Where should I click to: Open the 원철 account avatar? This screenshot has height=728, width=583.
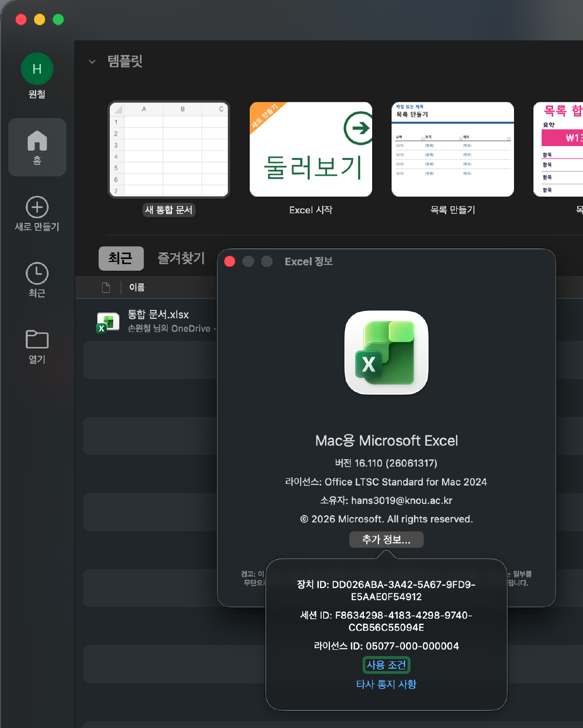(37, 69)
